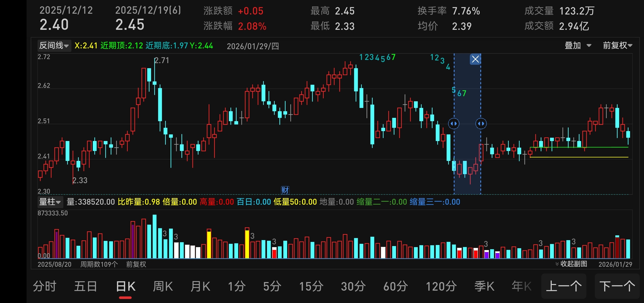Switch to 60分 interval tab
Viewport: 644px width, 303px height.
pos(396,286)
